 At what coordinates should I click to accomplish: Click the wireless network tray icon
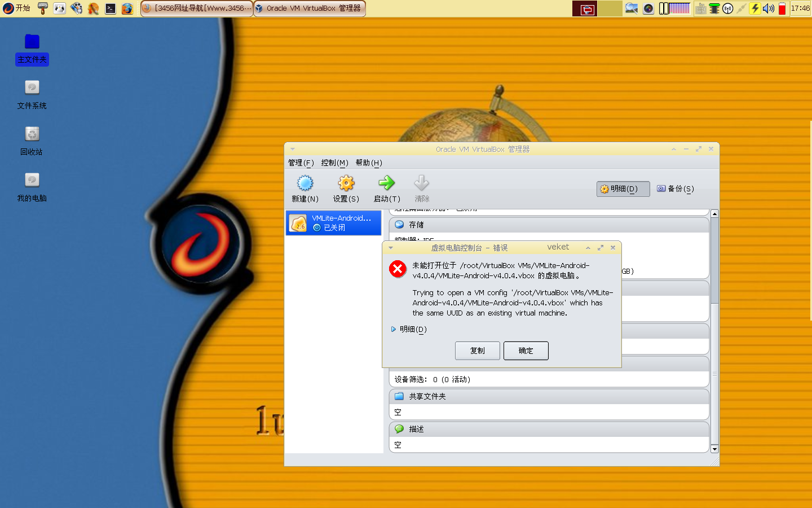pyautogui.click(x=728, y=8)
